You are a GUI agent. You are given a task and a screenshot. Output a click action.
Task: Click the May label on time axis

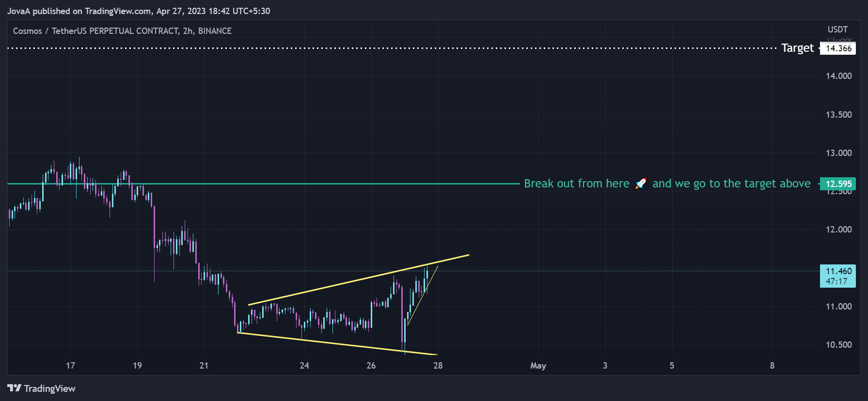pos(538,366)
